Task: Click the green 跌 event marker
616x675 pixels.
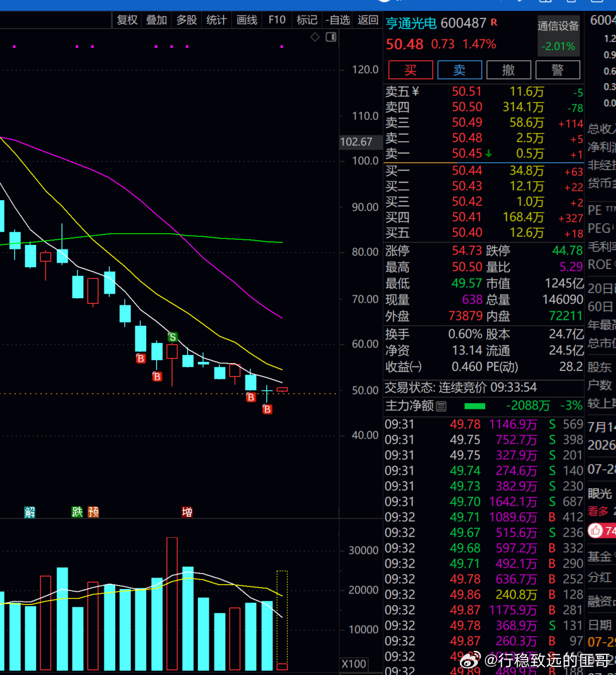Action: pyautogui.click(x=77, y=512)
